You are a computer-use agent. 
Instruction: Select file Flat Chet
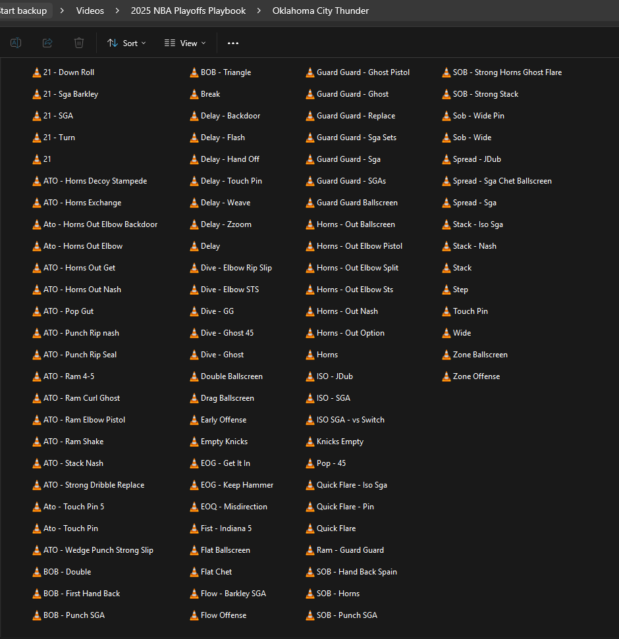coord(211,572)
